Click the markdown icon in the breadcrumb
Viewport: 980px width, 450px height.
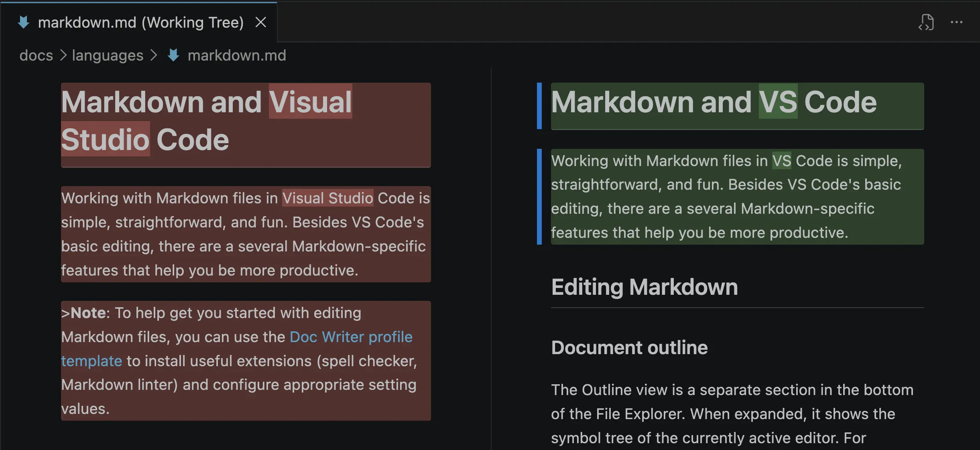[173, 55]
